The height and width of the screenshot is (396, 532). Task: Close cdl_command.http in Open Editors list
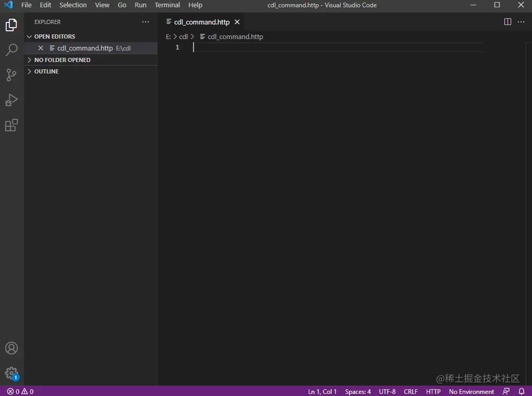(41, 48)
